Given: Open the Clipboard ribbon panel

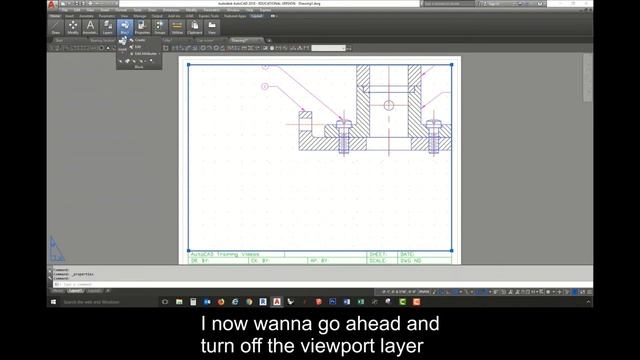Looking at the screenshot, I should [x=195, y=27].
